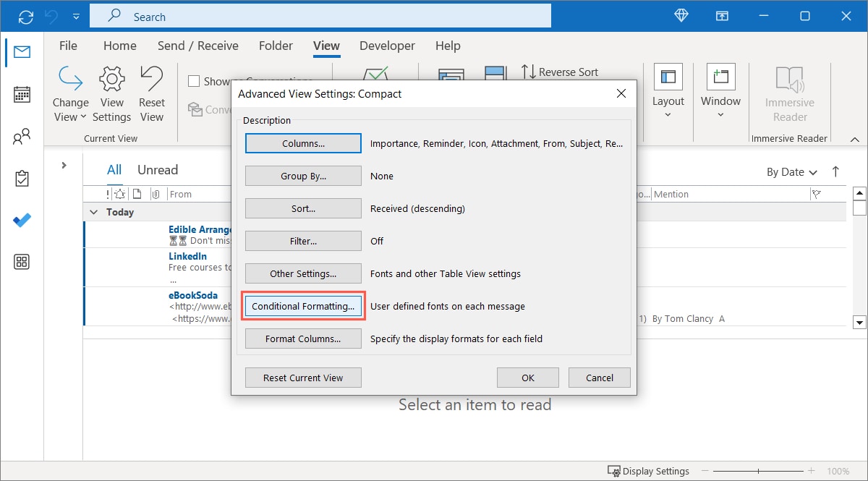This screenshot has height=481, width=868.
Task: Click the Display Settings icon in status bar
Action: (614, 471)
